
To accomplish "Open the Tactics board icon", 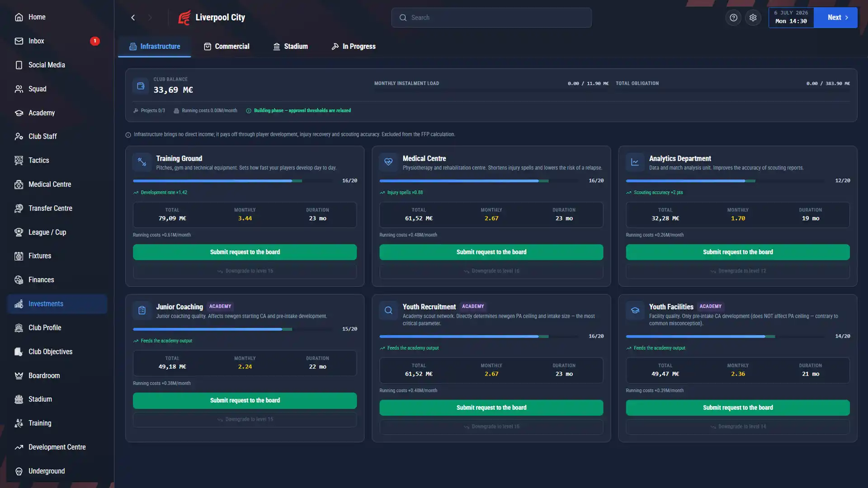I will point(19,160).
